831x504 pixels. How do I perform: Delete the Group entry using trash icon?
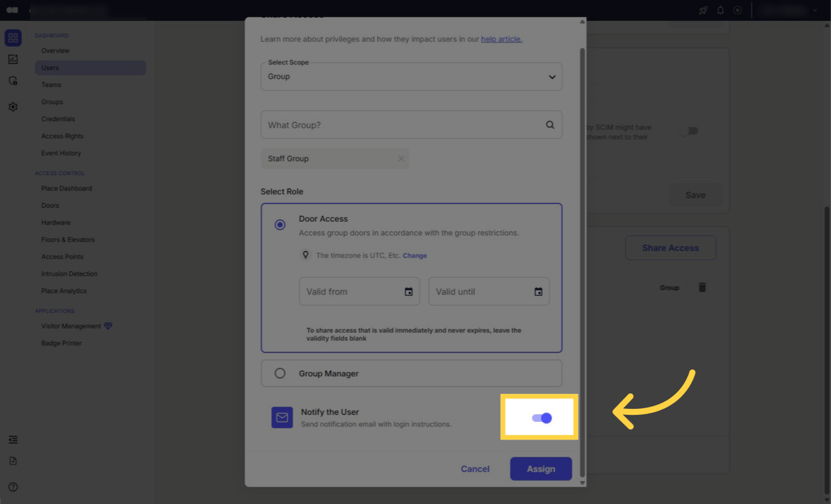[x=702, y=287]
